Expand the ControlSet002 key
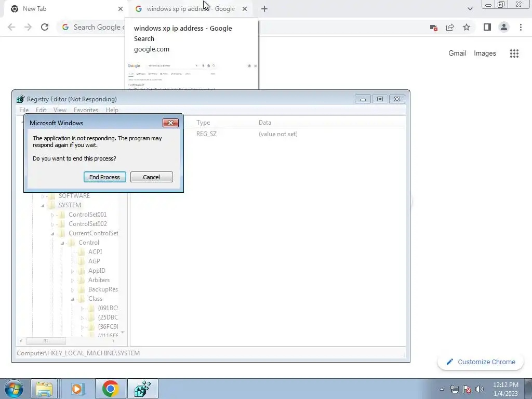The height and width of the screenshot is (399, 532). (52, 224)
